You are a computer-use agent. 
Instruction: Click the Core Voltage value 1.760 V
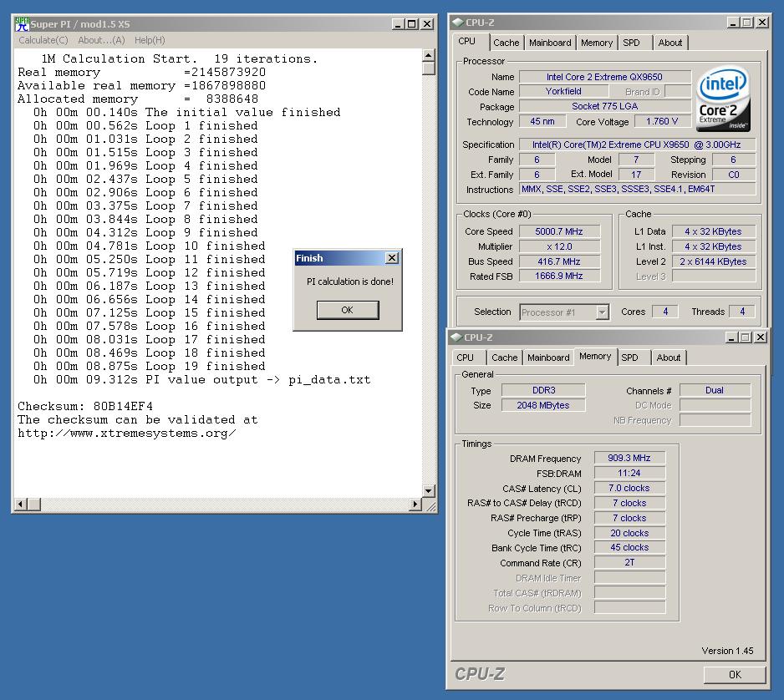(662, 121)
